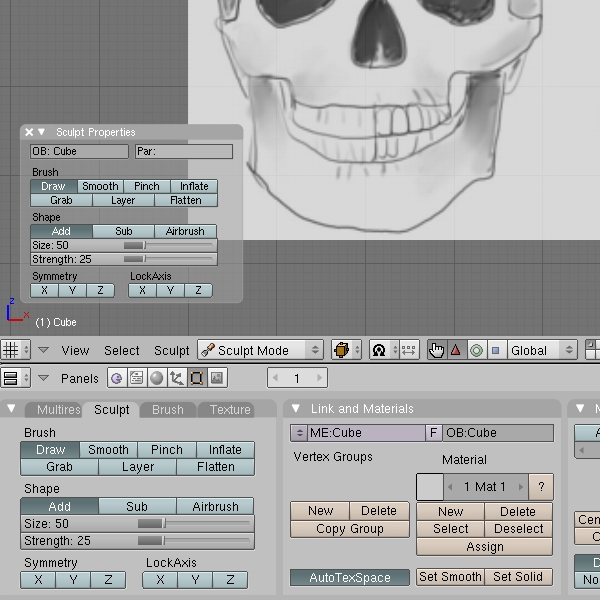Collapse the Sculpt tabbed panel triangle

(11, 409)
